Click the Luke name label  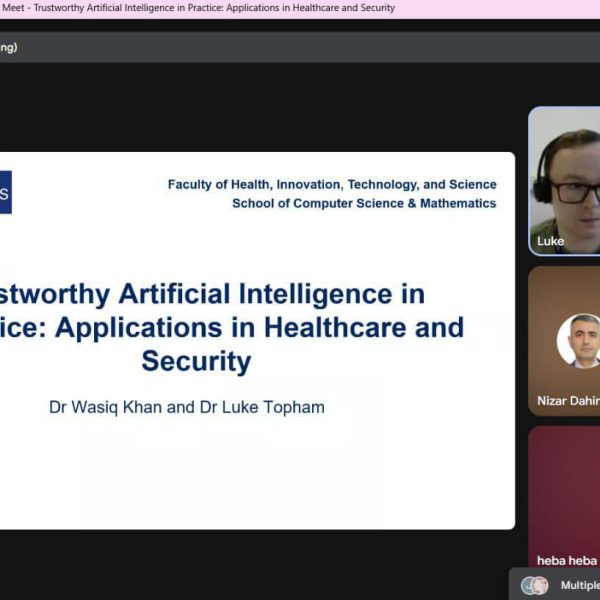tap(550, 241)
